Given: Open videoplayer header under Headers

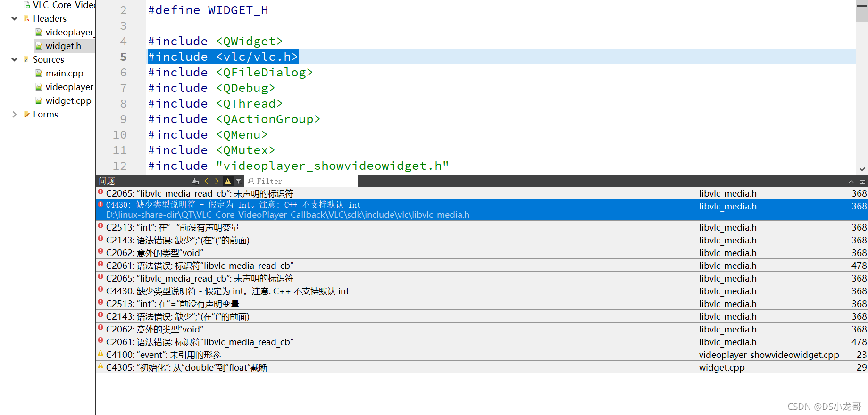Looking at the screenshot, I should 69,32.
